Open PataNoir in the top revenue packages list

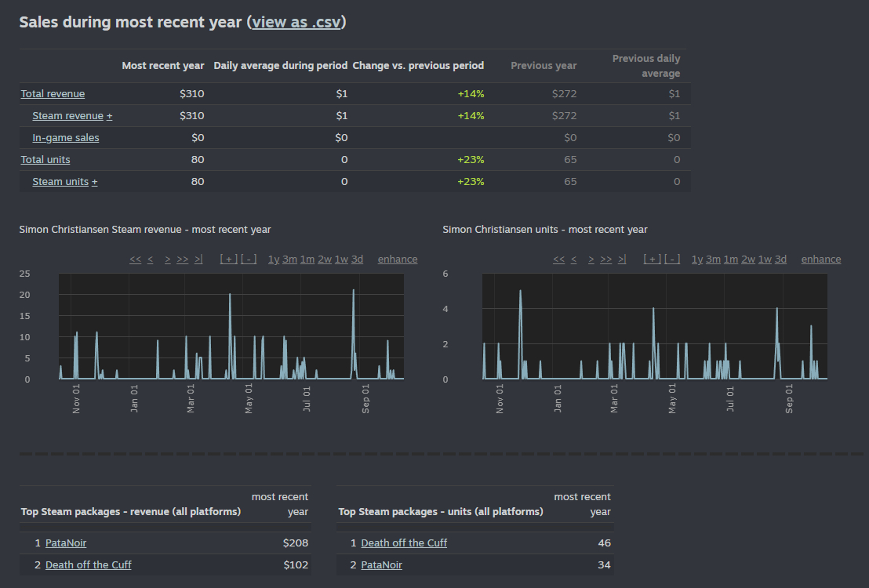click(x=66, y=543)
